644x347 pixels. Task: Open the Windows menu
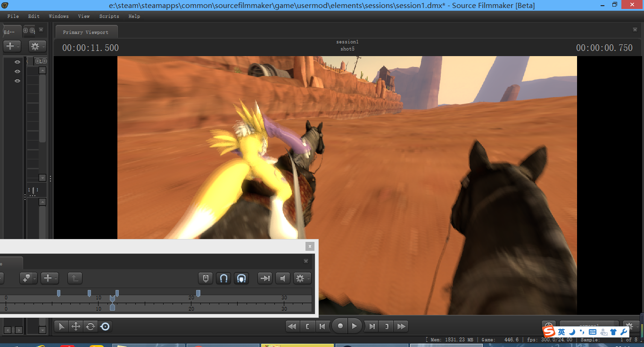59,16
